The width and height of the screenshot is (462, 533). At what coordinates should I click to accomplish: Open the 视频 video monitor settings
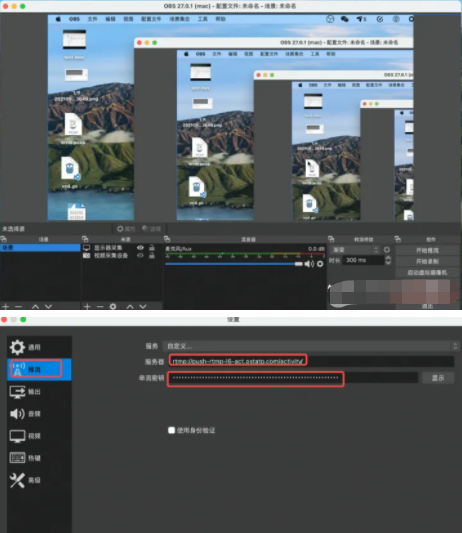[17, 436]
